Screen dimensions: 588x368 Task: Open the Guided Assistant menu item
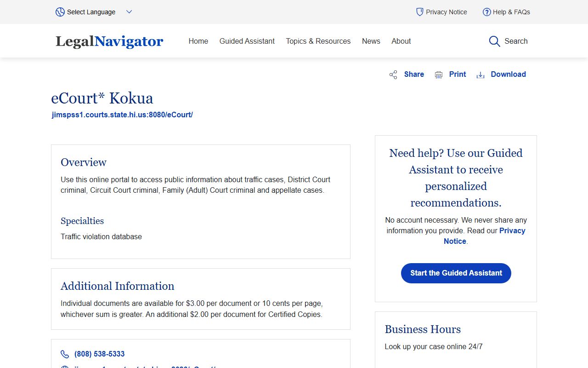coord(247,41)
